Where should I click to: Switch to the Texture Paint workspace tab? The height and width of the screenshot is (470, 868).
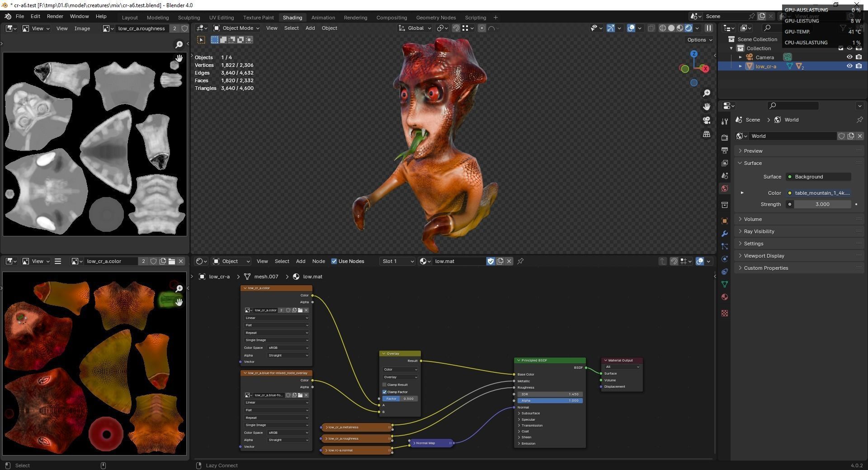258,18
